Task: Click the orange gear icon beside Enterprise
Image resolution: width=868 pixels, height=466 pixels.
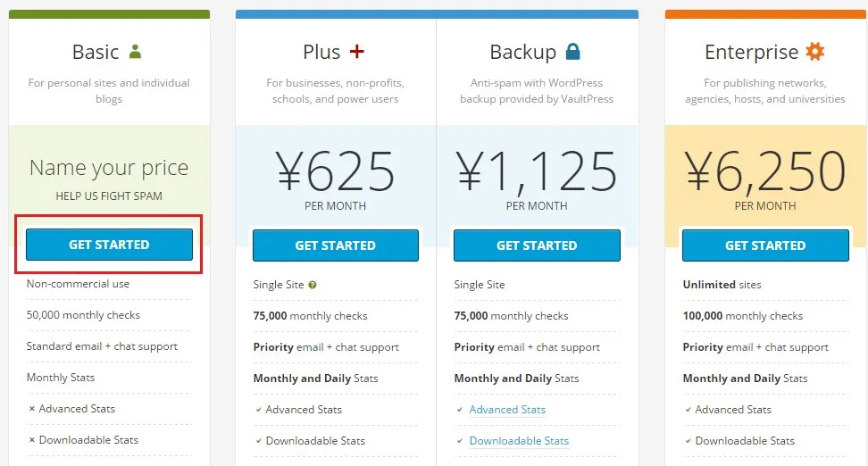Action: [x=815, y=52]
